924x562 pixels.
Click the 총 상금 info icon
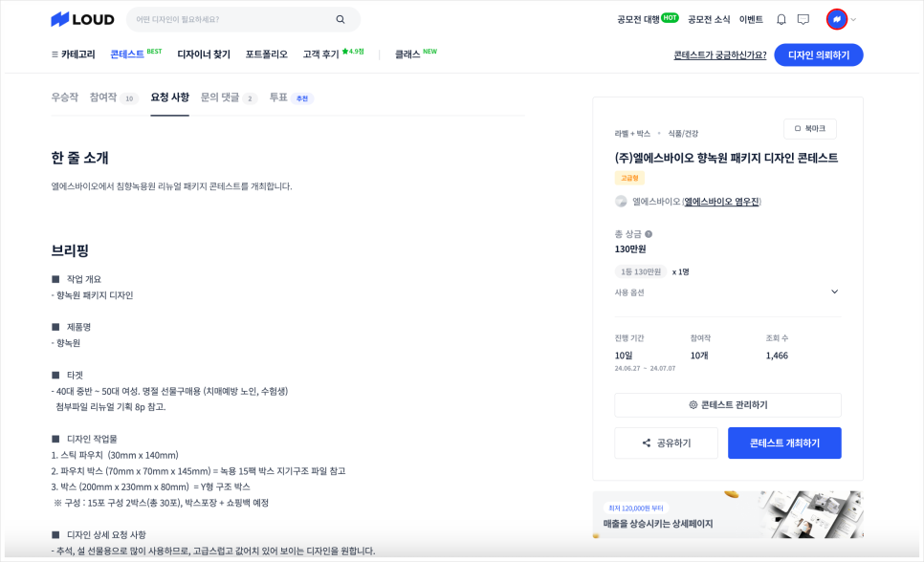pyautogui.click(x=649, y=234)
